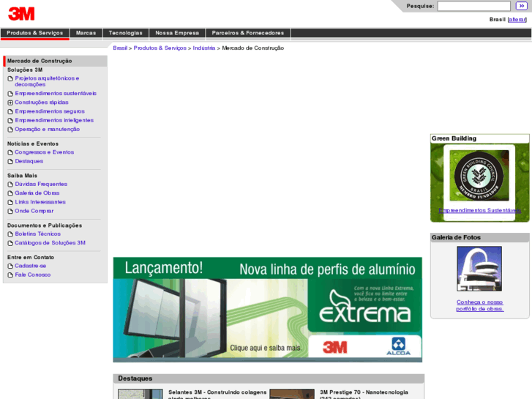Follow the 'alterar' country link
This screenshot has width=532, height=399.
[517, 20]
